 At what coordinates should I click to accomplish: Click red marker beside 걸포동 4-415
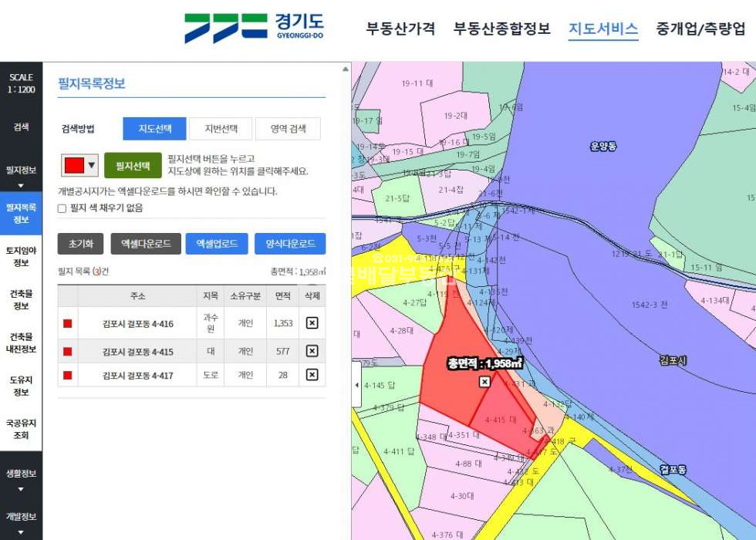tap(68, 352)
